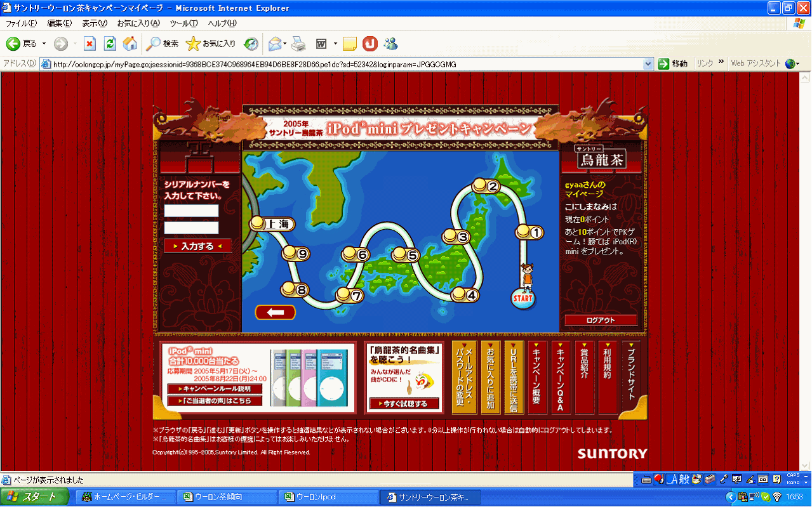This screenshot has width=812, height=507.
Task: Switch to ホームページ・ビルダー taskbar window
Action: click(124, 497)
